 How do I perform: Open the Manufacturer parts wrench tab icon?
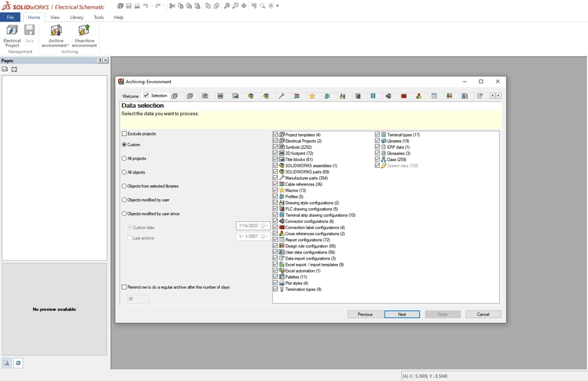pos(281,96)
